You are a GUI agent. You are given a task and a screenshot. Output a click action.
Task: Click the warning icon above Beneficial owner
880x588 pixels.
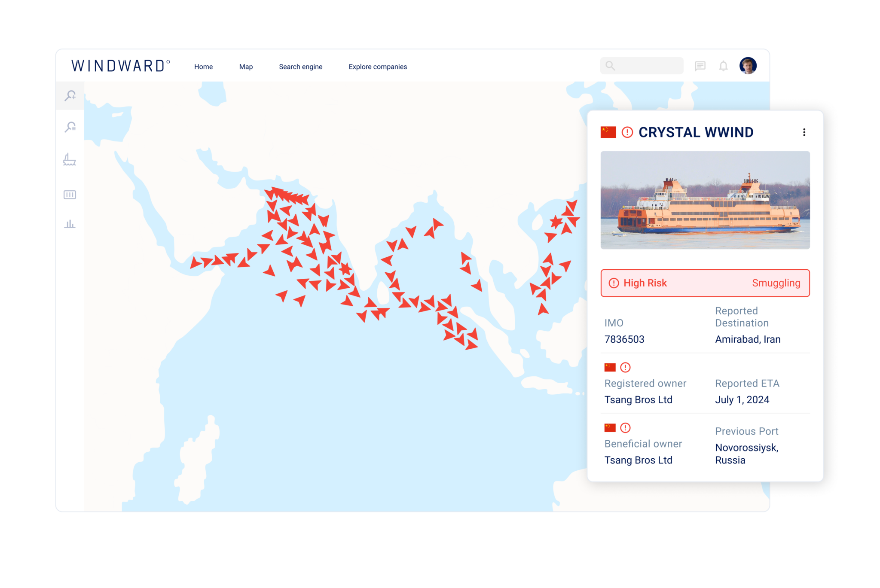(x=626, y=428)
